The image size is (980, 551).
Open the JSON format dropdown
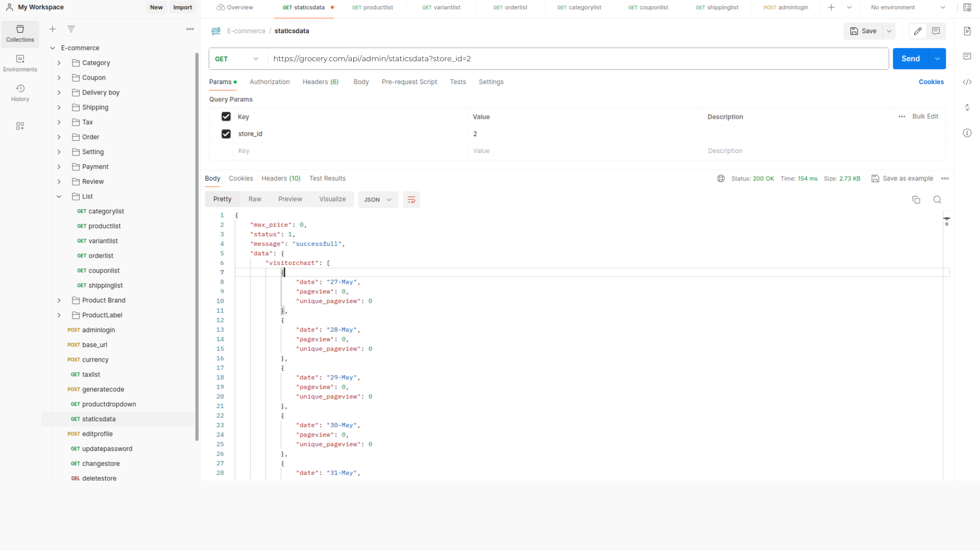(378, 200)
